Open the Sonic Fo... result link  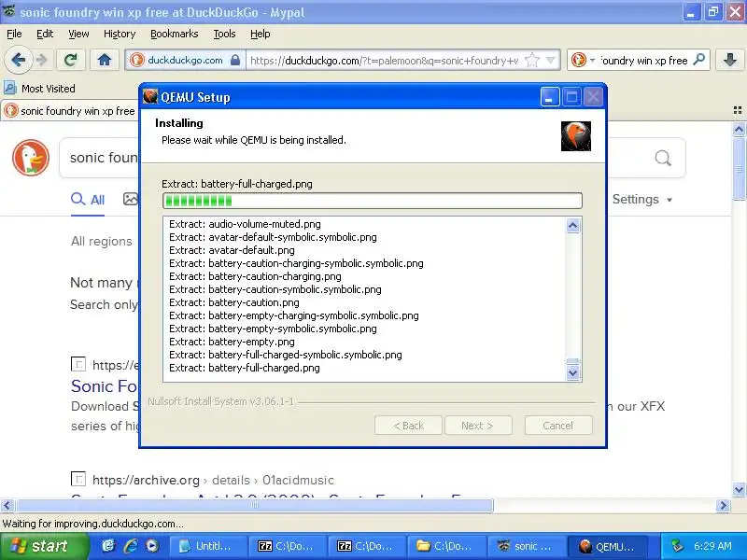(x=105, y=385)
